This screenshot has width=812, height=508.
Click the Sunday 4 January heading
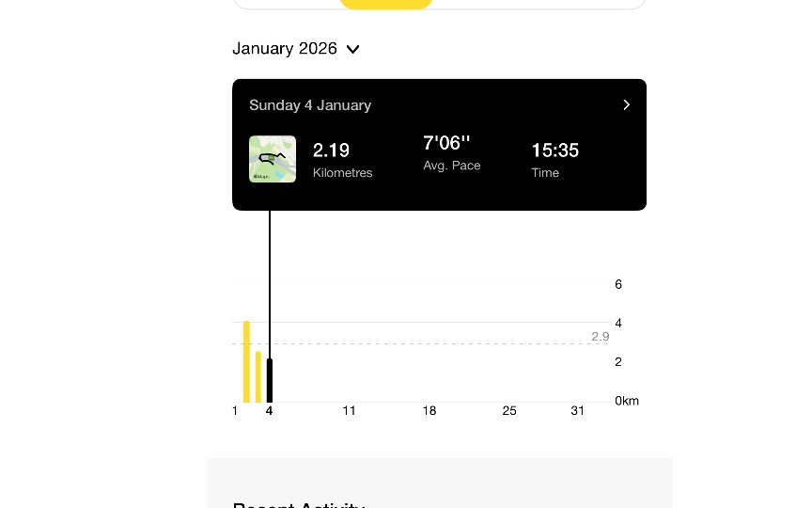[x=310, y=105]
